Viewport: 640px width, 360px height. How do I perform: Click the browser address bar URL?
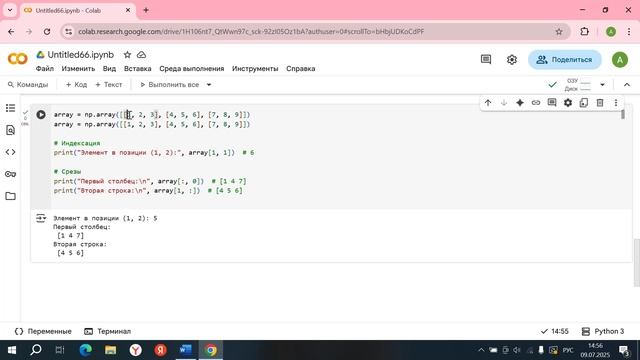(251, 31)
